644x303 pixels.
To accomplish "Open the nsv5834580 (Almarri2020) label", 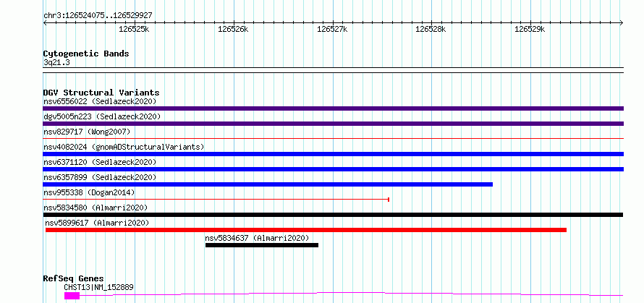I will (96, 208).
